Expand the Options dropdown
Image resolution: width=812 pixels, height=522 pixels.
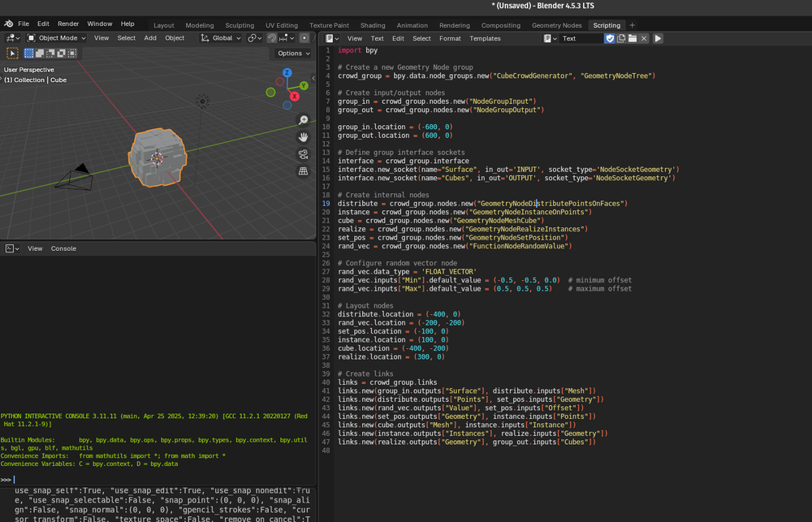click(x=292, y=54)
